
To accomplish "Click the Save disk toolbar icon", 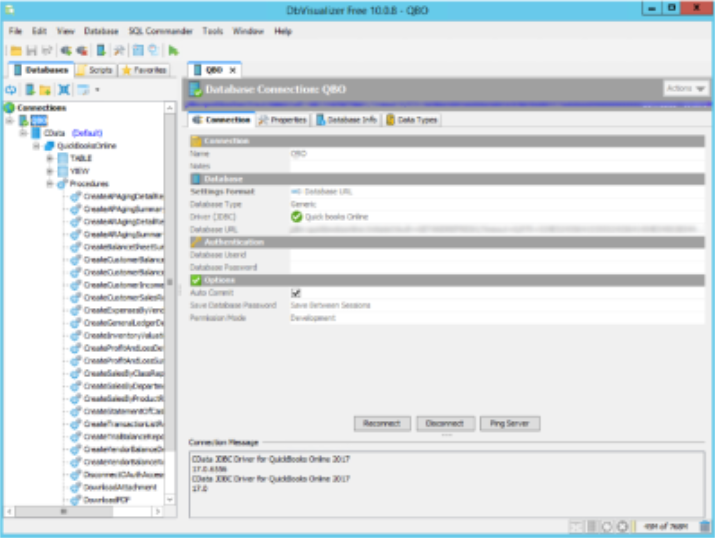I will coord(31,51).
